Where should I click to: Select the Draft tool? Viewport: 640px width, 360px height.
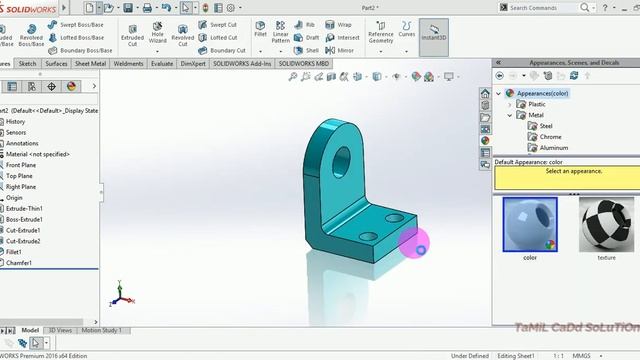click(x=307, y=38)
